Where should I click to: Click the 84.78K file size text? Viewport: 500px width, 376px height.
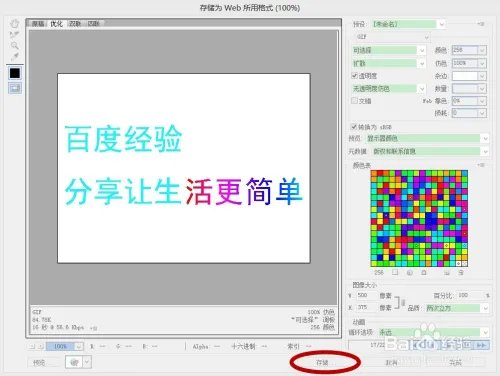point(41,320)
